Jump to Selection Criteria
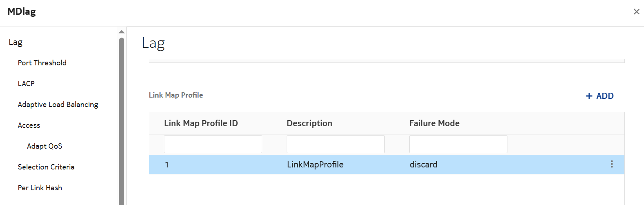Image resolution: width=644 pixels, height=205 pixels. click(46, 167)
